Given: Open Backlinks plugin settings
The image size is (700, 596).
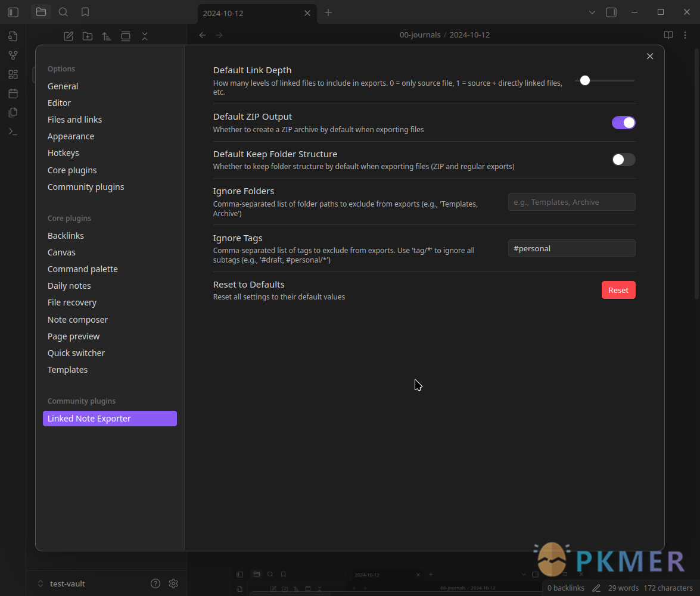Looking at the screenshot, I should pyautogui.click(x=66, y=236).
